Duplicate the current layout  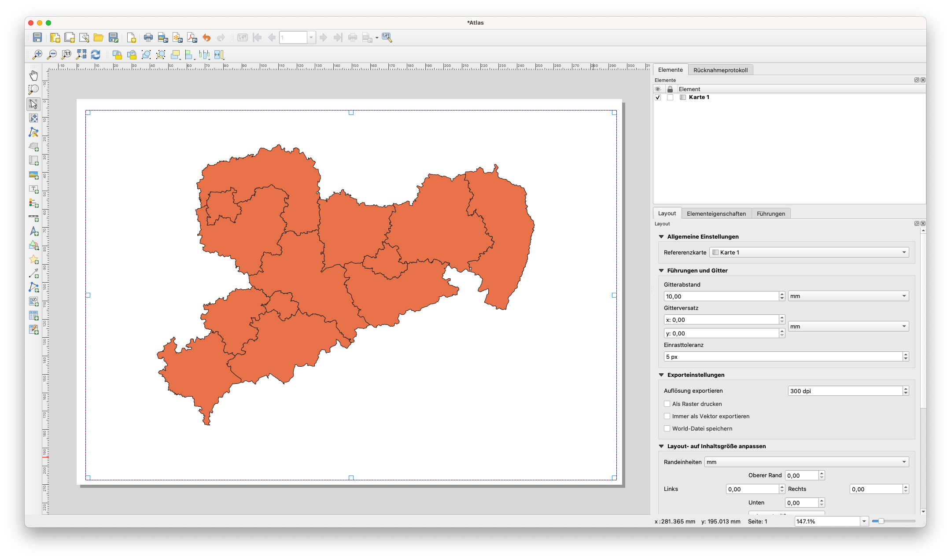pyautogui.click(x=70, y=37)
